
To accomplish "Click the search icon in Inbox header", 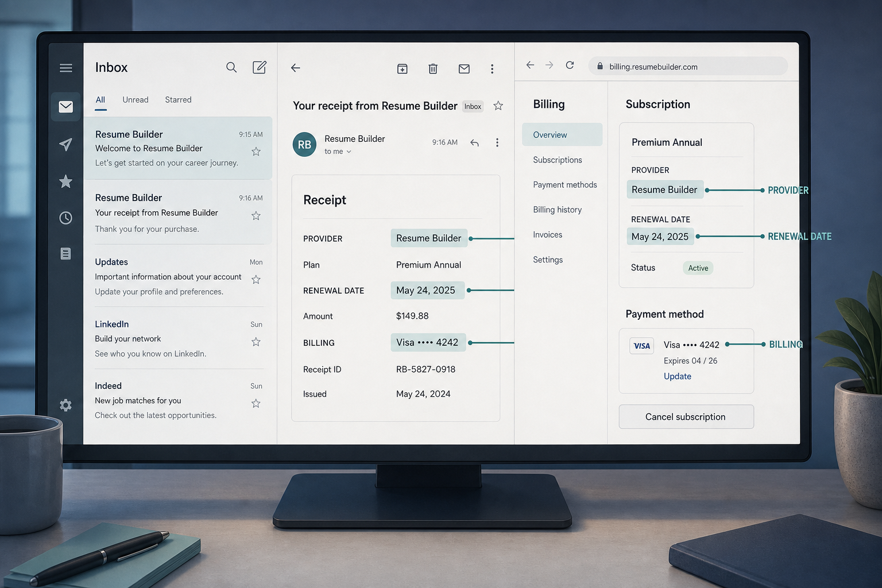I will (231, 67).
